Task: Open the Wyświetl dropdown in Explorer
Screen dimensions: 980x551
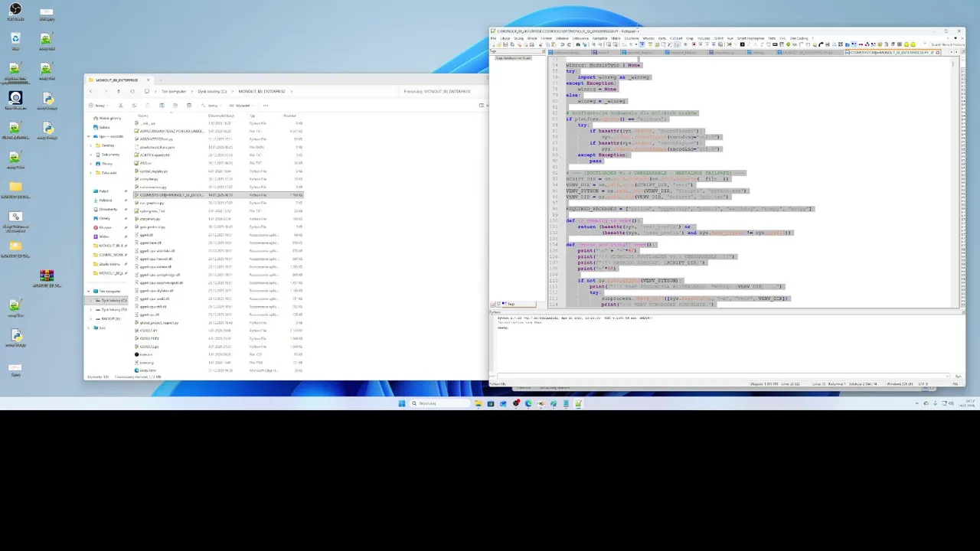Action: tap(242, 106)
